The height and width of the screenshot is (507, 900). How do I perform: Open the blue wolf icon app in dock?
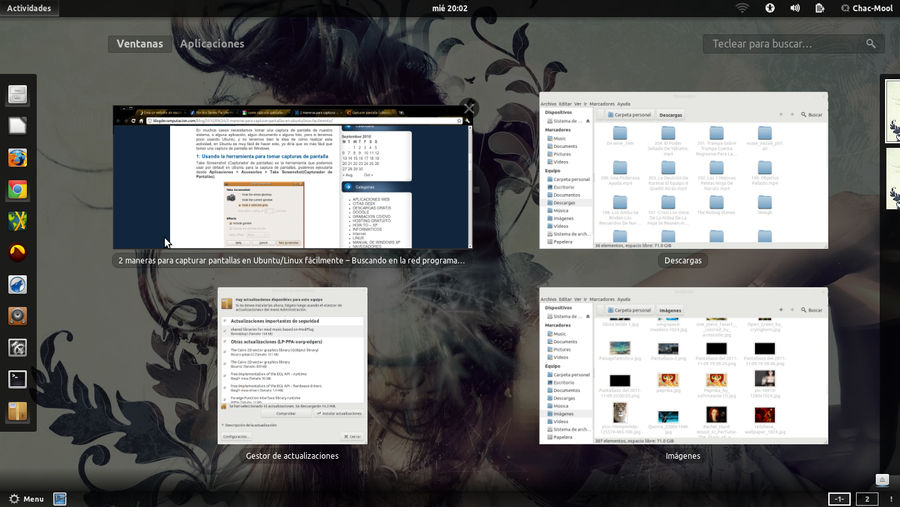[17, 284]
